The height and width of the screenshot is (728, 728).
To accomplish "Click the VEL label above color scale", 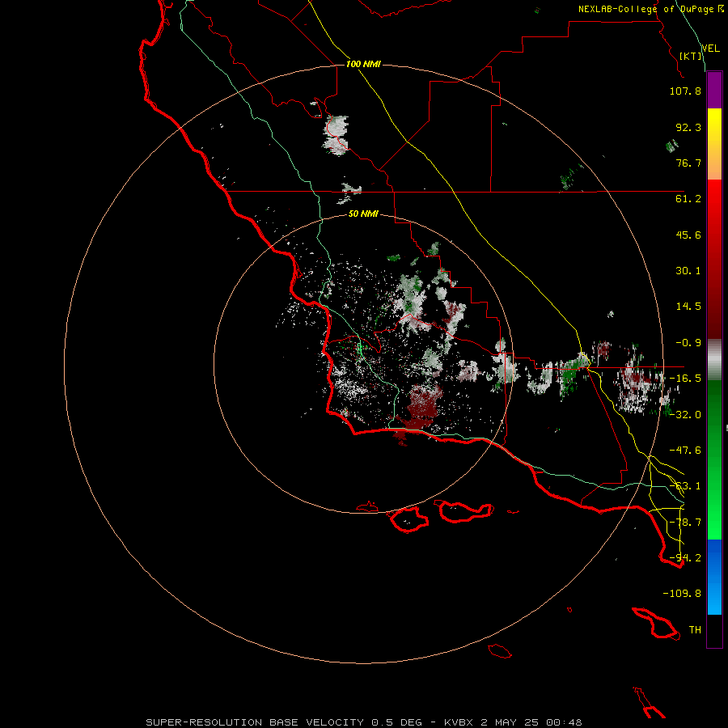I will 710,49.
